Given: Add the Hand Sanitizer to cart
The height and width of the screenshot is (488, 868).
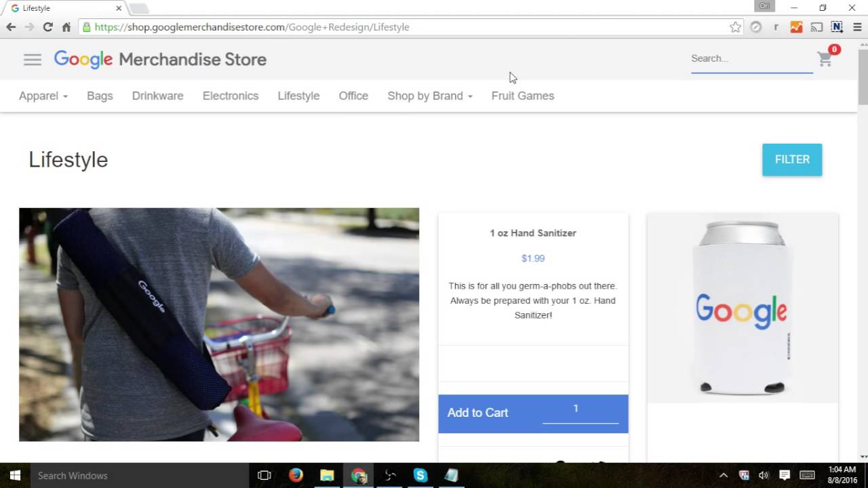Looking at the screenshot, I should coord(477,413).
